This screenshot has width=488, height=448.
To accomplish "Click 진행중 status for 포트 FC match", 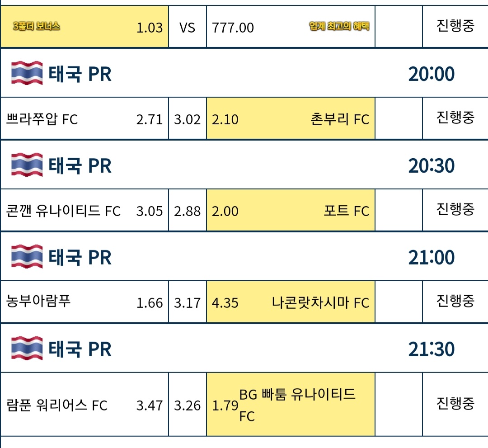I will coord(455,209).
